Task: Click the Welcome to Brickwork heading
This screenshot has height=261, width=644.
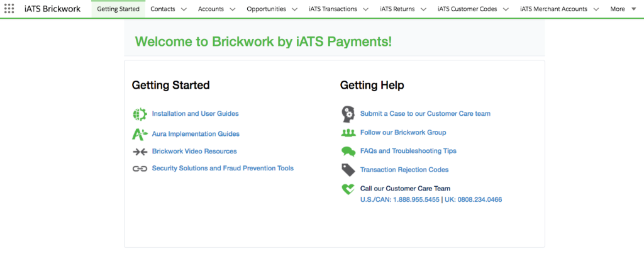Action: [264, 41]
